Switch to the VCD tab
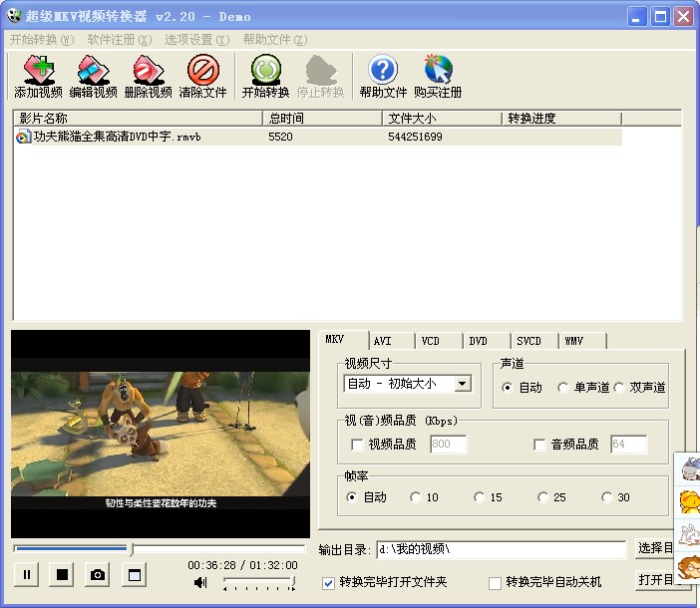The width and height of the screenshot is (700, 608). pos(440,341)
